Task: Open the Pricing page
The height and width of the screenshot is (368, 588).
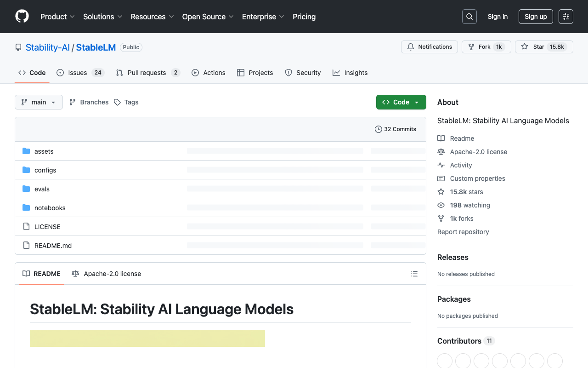Action: tap(304, 17)
